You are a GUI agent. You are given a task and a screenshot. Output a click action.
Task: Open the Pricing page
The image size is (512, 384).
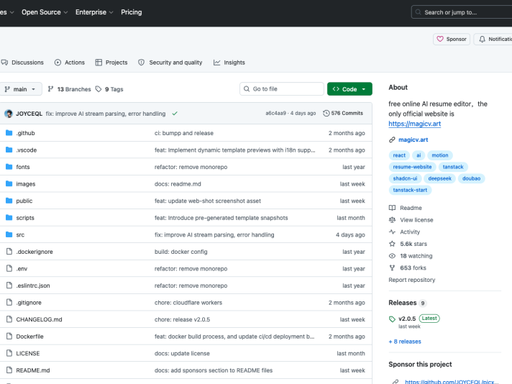131,12
